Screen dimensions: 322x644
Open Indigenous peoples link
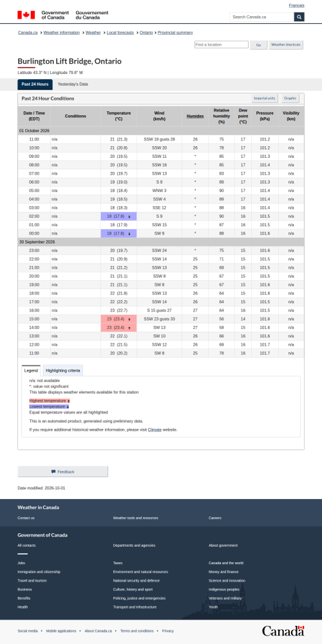pos(224,589)
